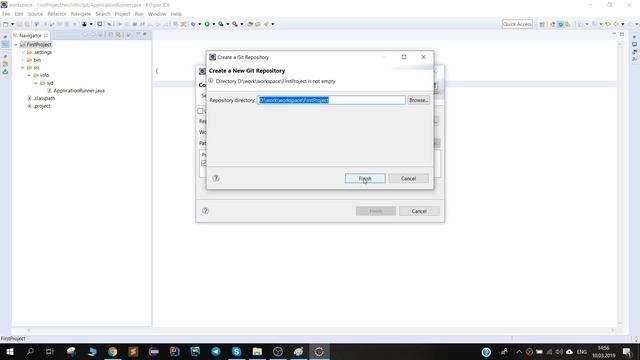This screenshot has height=360, width=640.
Task: Open help in Create a Git Repository dialog
Action: [216, 178]
